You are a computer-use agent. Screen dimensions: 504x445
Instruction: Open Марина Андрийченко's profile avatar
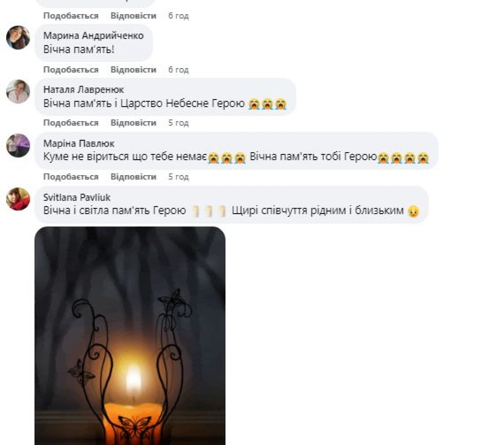coord(18,38)
